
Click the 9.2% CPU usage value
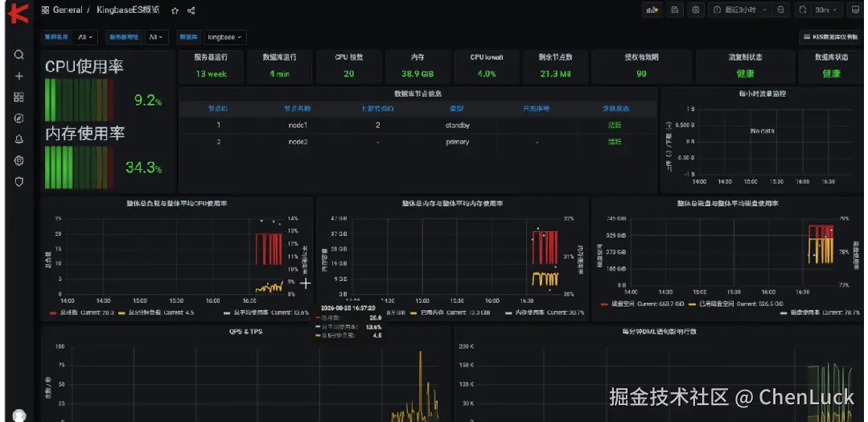pyautogui.click(x=148, y=101)
